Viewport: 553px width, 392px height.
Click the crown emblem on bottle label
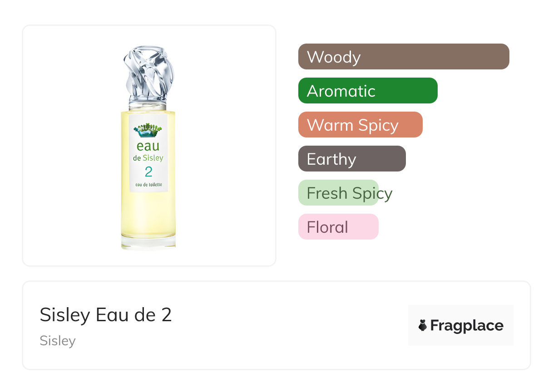pos(148,130)
